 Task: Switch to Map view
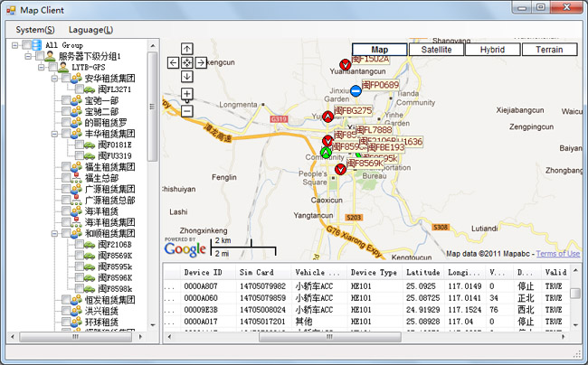point(380,50)
